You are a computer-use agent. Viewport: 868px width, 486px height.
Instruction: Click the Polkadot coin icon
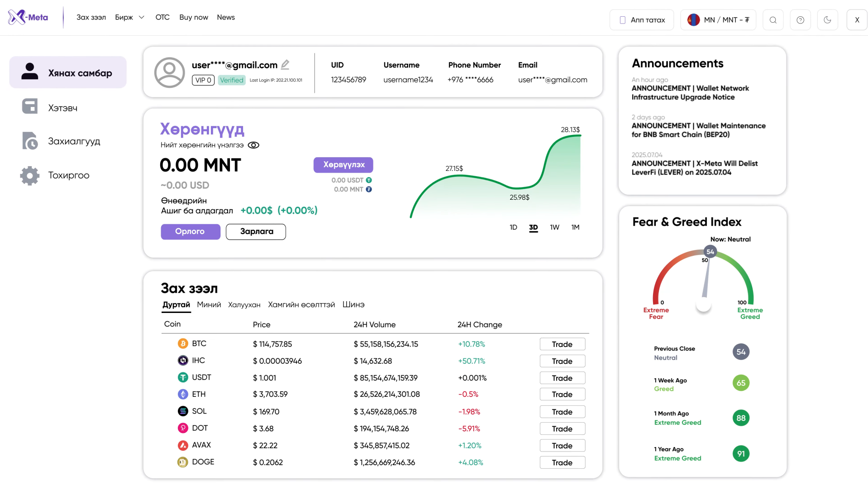point(183,428)
